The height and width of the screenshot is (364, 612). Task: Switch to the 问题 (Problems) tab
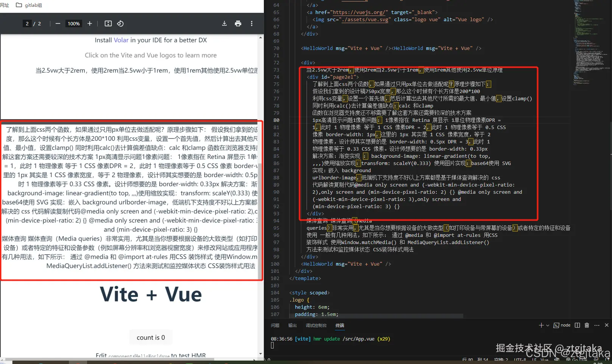tap(275, 325)
